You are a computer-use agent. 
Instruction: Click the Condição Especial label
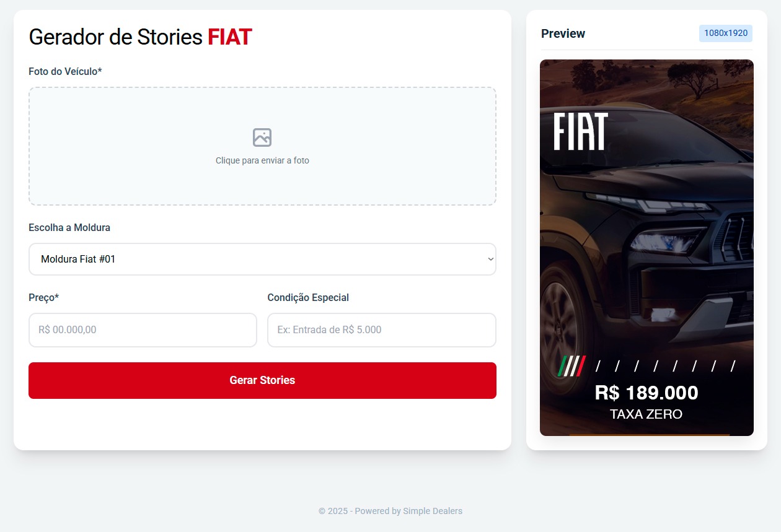click(x=308, y=297)
